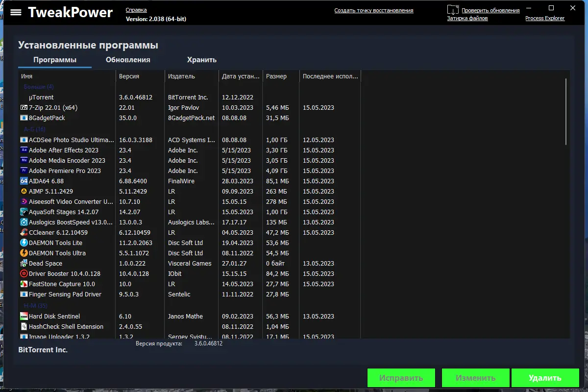Screen dimensions: 588x392
Task: Click the 8GadgetPack program icon
Action: point(24,118)
